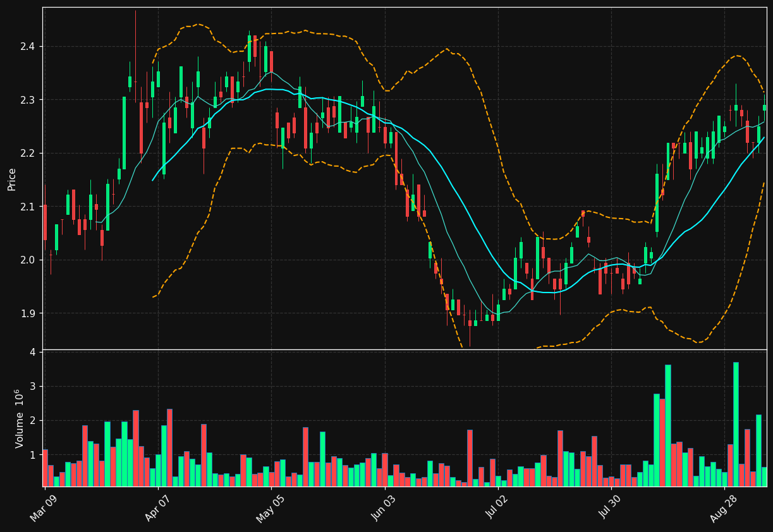Image resolution: width=773 pixels, height=532 pixels.
Task: Click the Volume axis title
Action: 19,418
